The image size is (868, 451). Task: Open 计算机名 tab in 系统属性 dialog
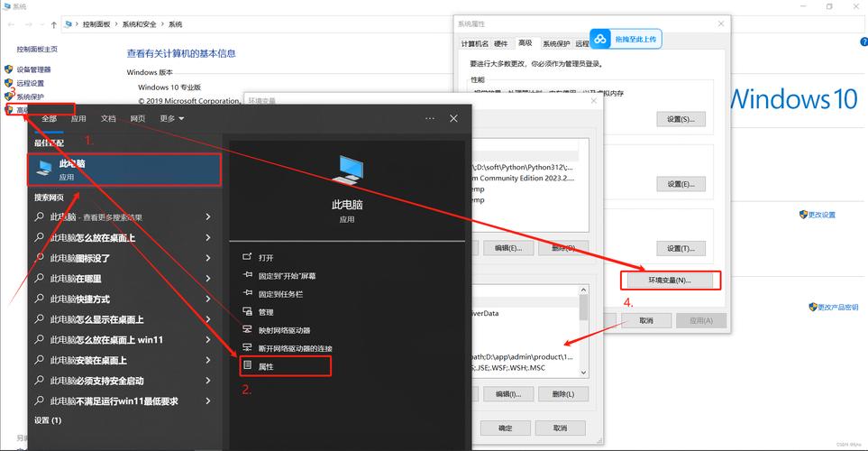coord(474,43)
